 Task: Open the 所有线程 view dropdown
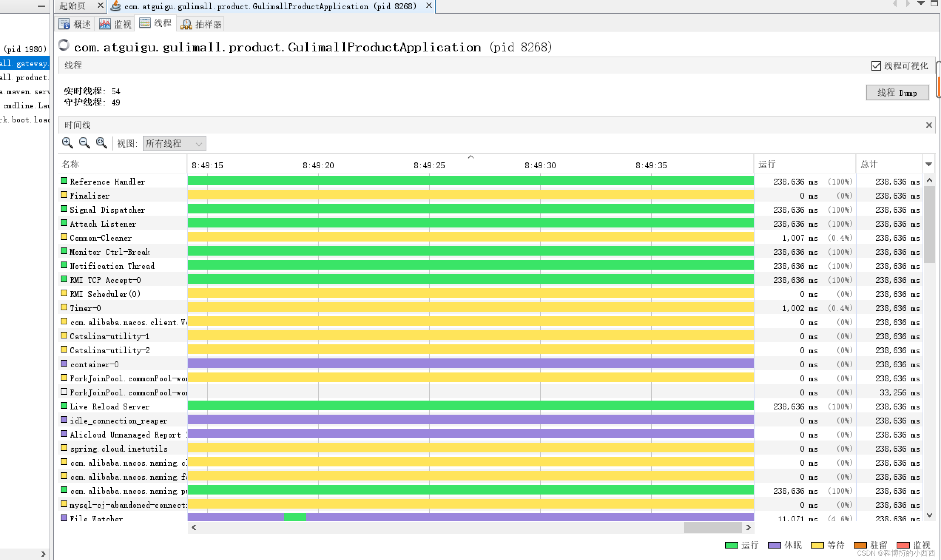pos(174,144)
